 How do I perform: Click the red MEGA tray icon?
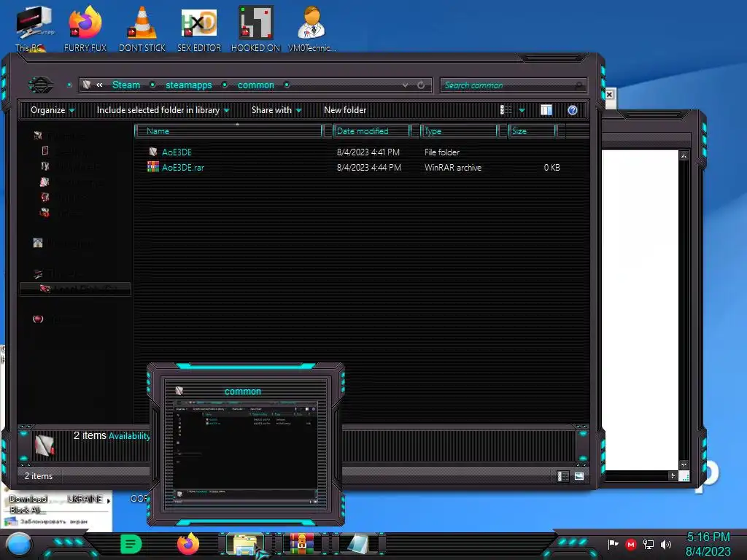click(631, 544)
